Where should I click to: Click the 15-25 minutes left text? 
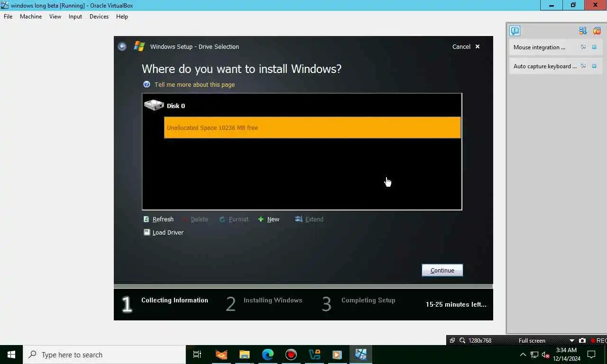click(x=456, y=304)
